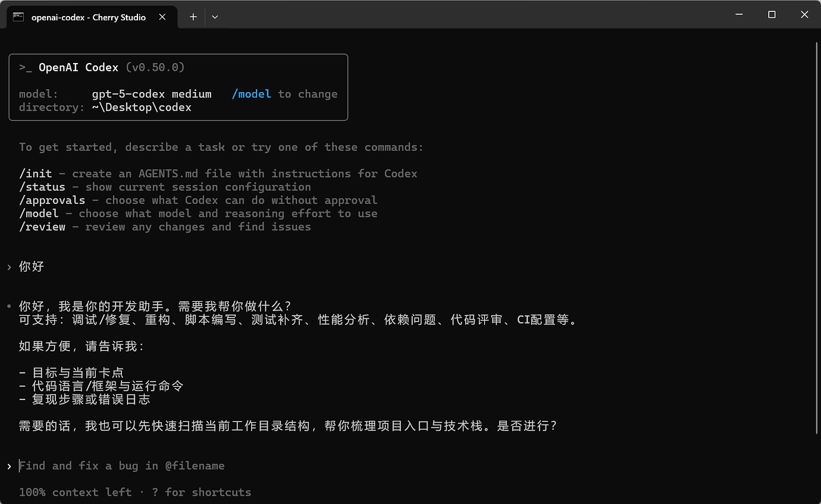Image resolution: width=821 pixels, height=504 pixels.
Task: Click the 'To get started, describe a task' line
Action: pos(221,147)
